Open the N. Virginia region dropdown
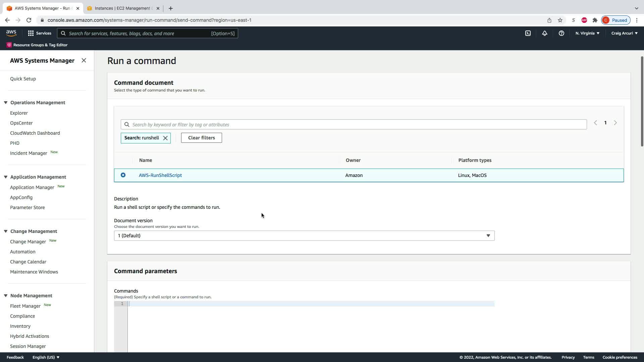644x362 pixels. tap(587, 33)
